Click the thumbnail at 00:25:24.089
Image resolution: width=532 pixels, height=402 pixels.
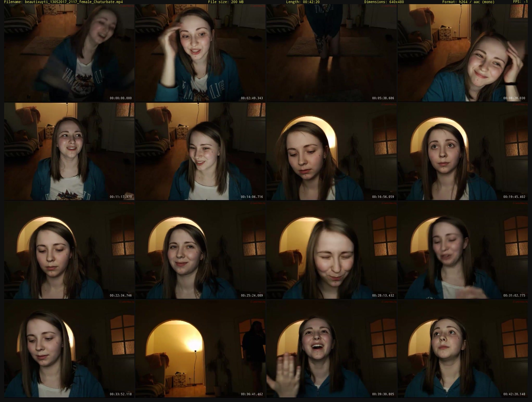pos(200,250)
